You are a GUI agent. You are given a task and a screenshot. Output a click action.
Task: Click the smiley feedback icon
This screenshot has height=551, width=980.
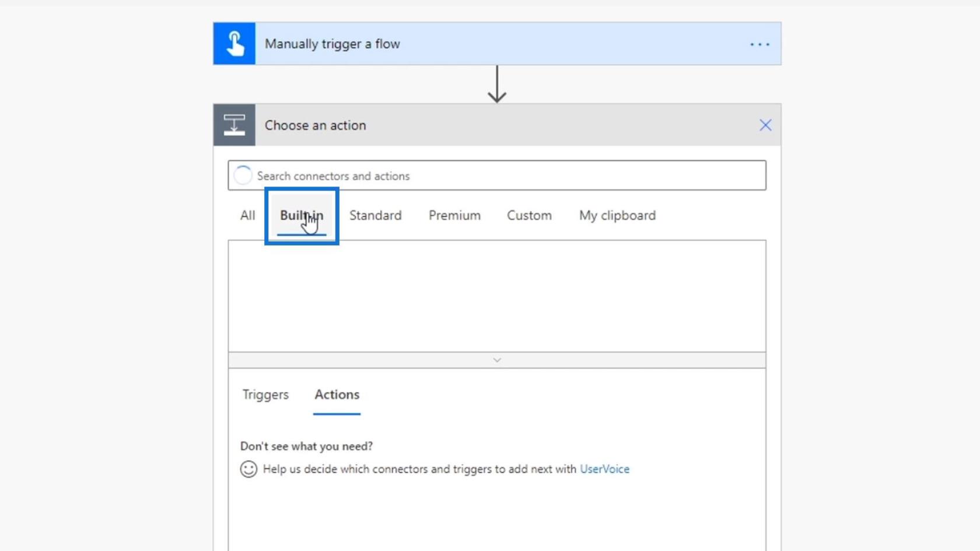pyautogui.click(x=249, y=469)
